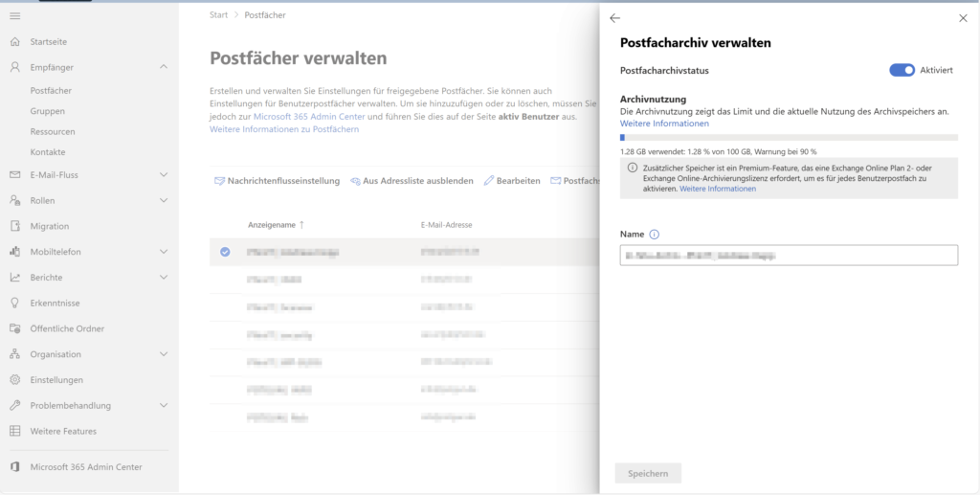Screen dimensions: 980x495
Task: Click the Startseite home icon
Action: coord(14,42)
